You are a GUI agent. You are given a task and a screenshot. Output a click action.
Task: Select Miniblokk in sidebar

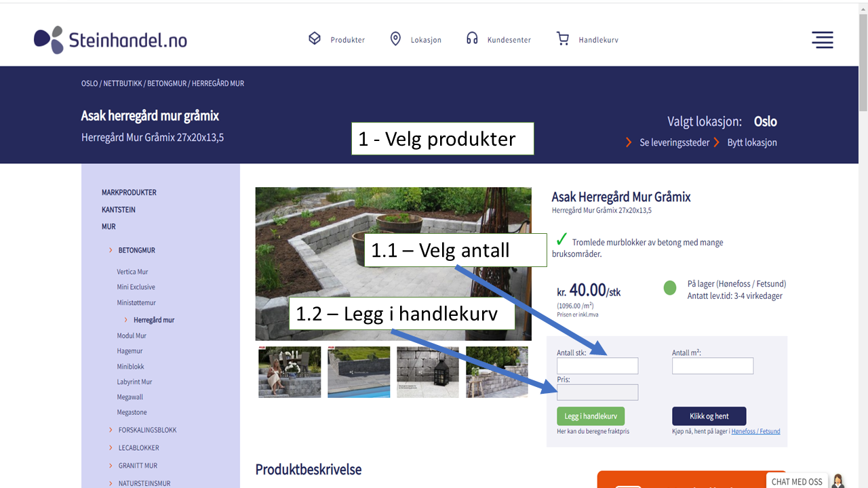point(130,367)
